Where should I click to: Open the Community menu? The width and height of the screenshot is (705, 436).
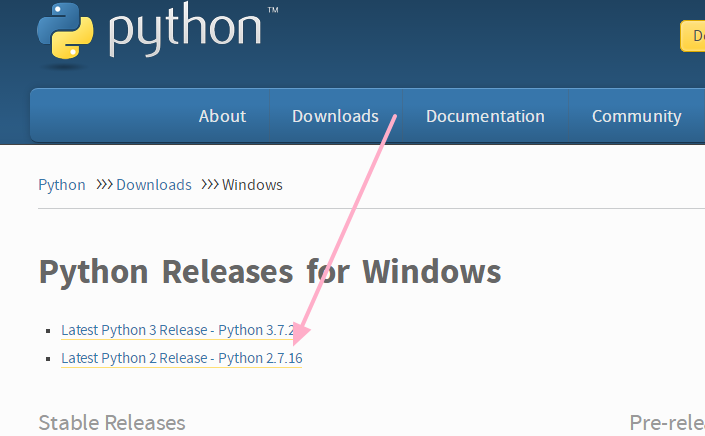tap(637, 116)
